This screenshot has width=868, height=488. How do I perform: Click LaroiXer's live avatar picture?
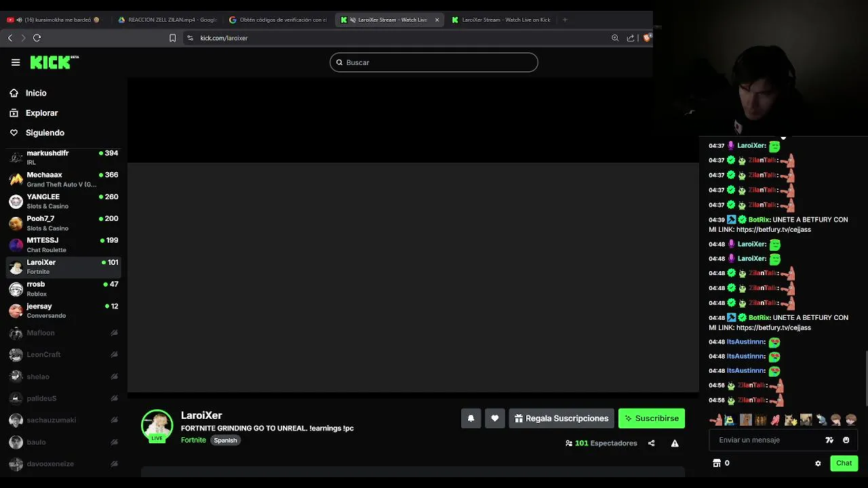pyautogui.click(x=157, y=425)
